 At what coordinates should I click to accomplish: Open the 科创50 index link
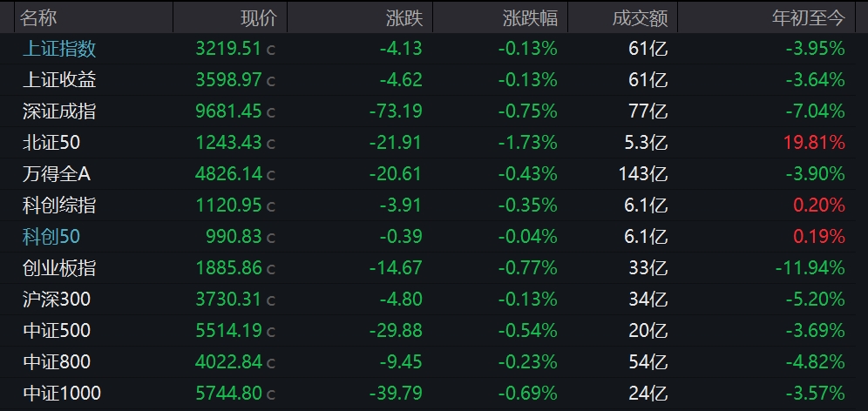tap(51, 237)
